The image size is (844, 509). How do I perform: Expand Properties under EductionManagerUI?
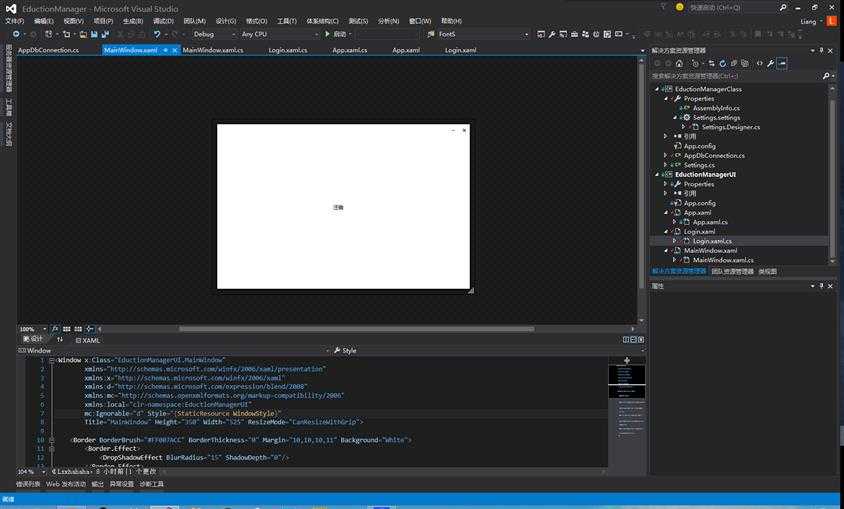click(x=666, y=184)
